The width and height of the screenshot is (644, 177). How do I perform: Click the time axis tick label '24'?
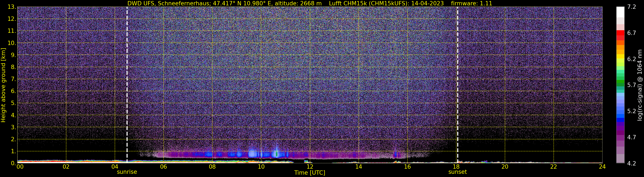[602, 167]
